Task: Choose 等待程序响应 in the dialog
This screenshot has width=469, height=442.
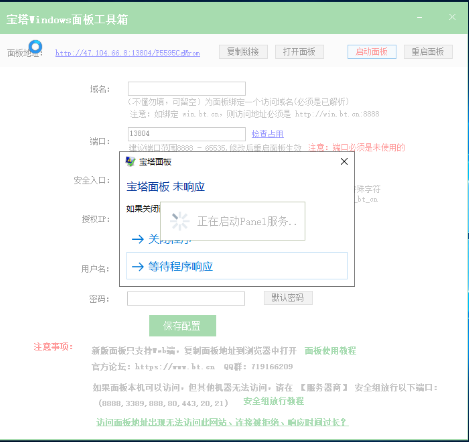Action: click(x=237, y=266)
